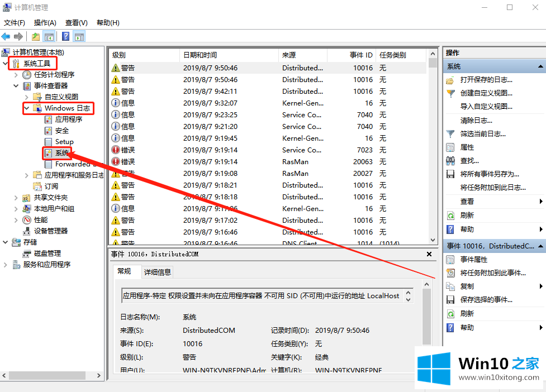Click the event list vertical scrollbar down arrow

click(433, 240)
